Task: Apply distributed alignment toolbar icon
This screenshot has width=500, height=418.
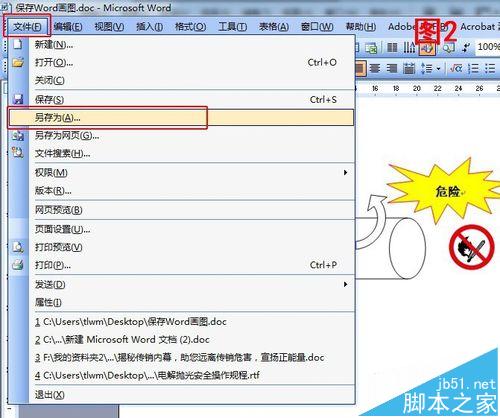Action: (409, 69)
